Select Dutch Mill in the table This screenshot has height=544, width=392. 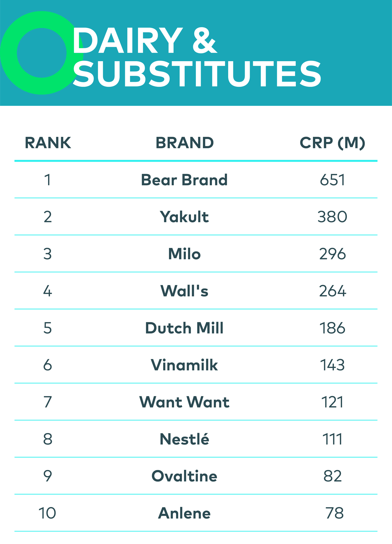[x=184, y=328]
